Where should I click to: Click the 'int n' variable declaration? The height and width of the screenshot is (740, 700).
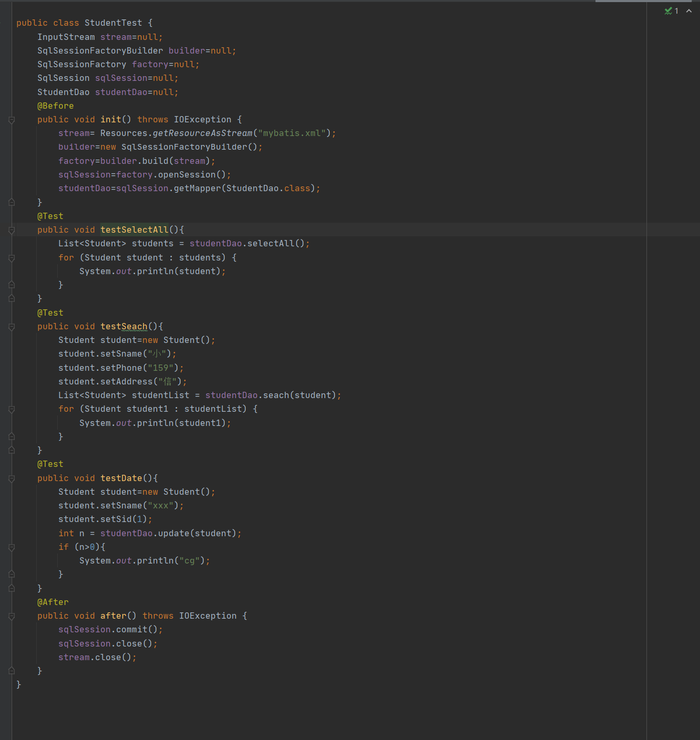(x=71, y=534)
